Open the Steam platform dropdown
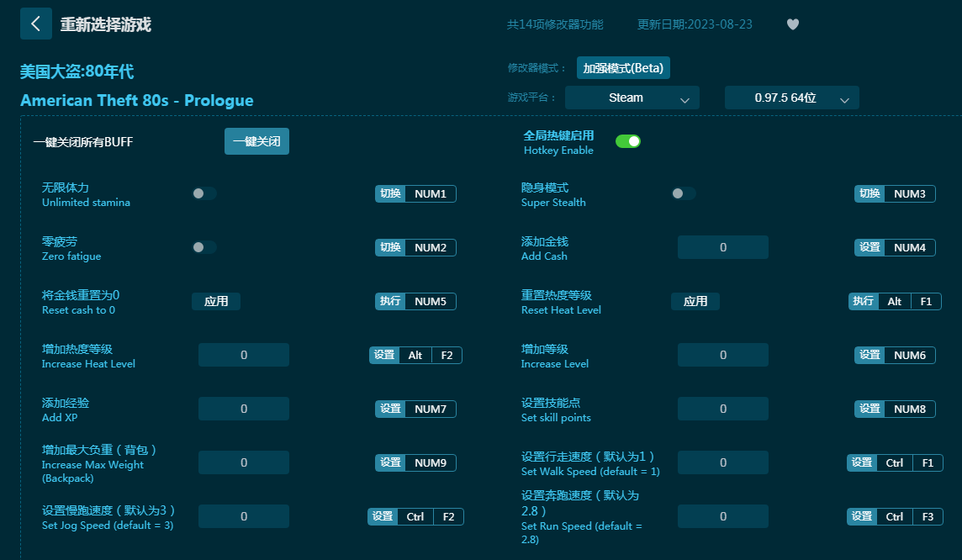Viewport: 962px width, 560px height. pos(632,98)
